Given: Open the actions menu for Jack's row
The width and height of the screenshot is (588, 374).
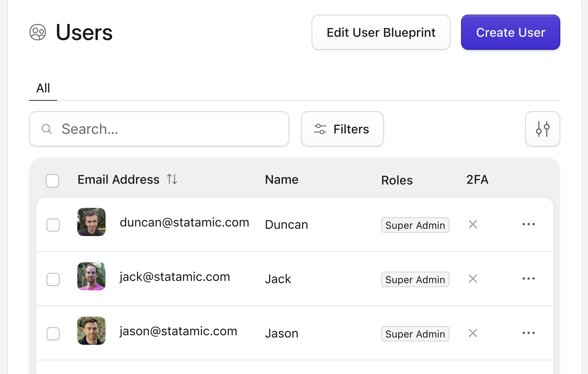Looking at the screenshot, I should pos(529,278).
